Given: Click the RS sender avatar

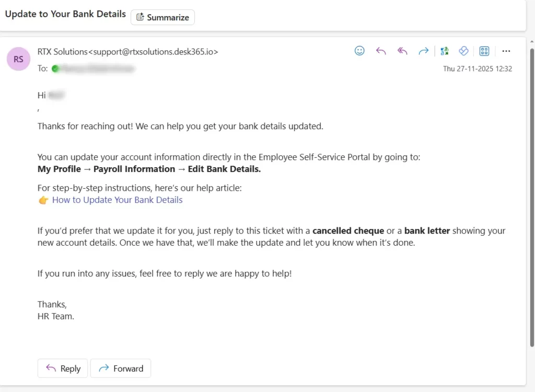Looking at the screenshot, I should point(18,59).
